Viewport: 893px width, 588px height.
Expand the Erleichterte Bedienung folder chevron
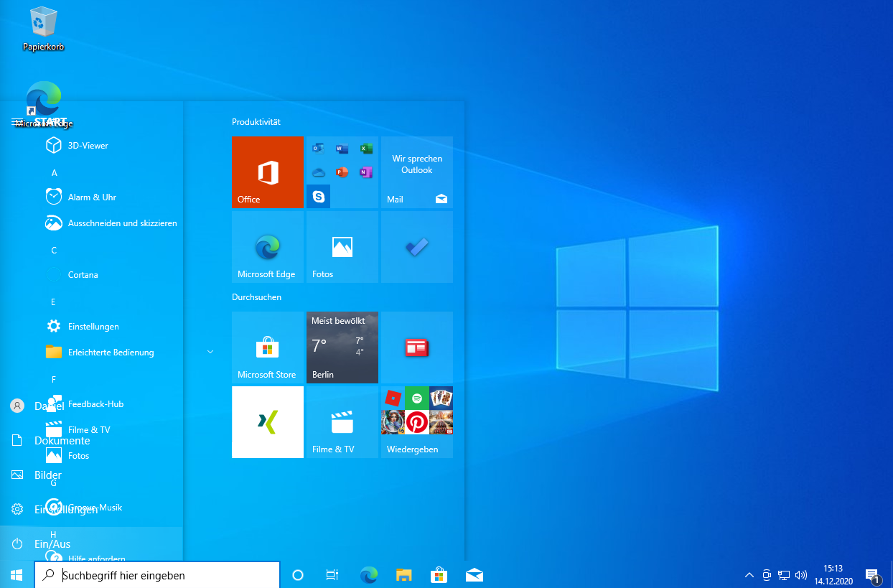click(210, 352)
